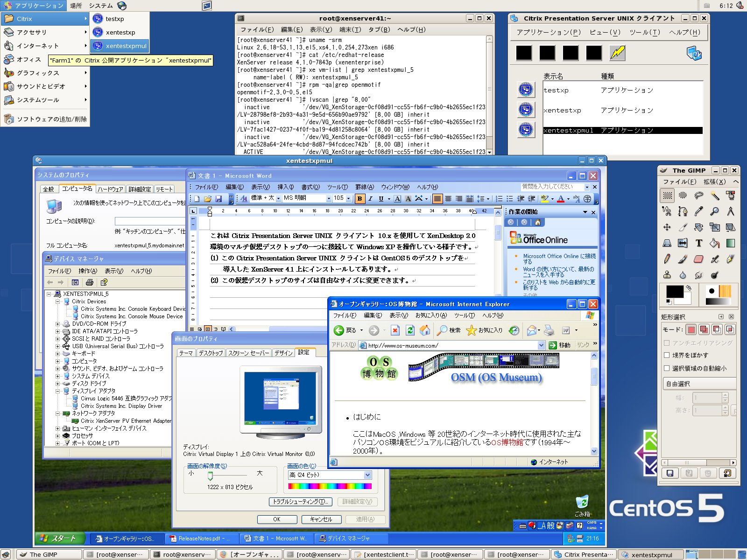The image size is (747, 560).
Task: Expand DVD/CD-ROM drives tree node
Action: (58, 324)
